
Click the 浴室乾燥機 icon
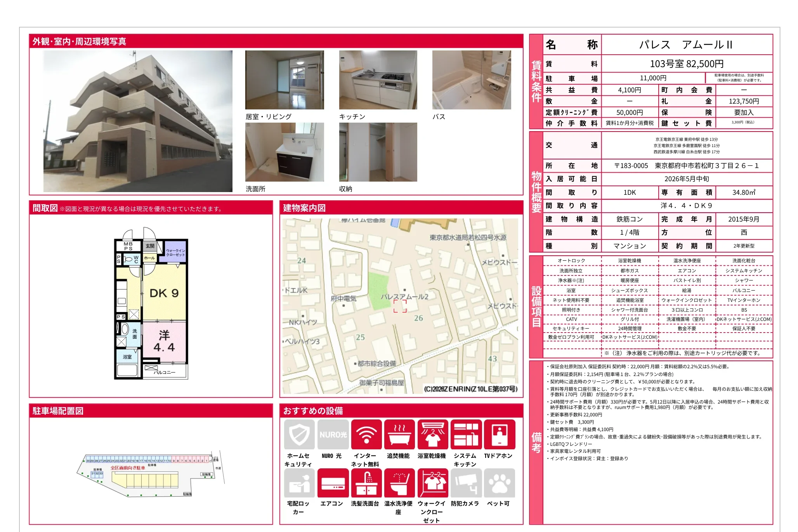pos(432,435)
